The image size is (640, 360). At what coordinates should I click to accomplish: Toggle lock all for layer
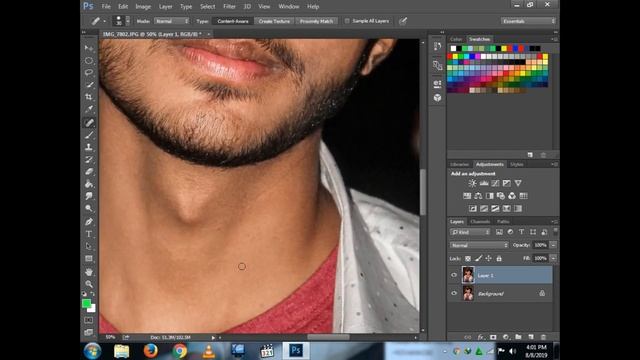pos(499,258)
